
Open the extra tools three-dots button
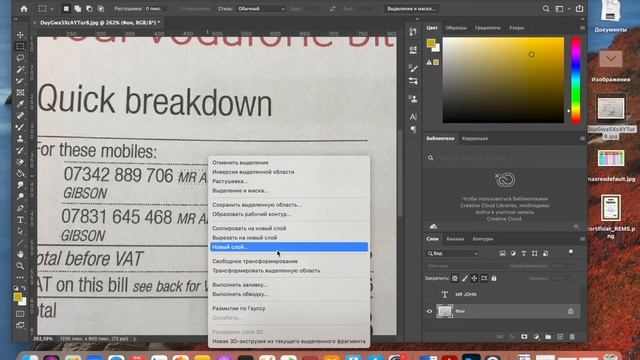(20, 277)
